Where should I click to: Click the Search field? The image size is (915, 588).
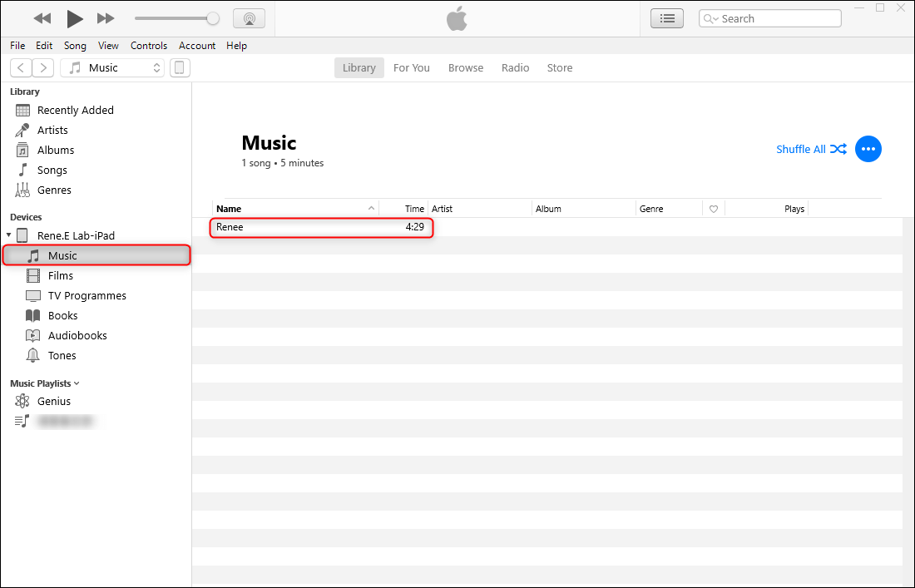[x=769, y=18]
